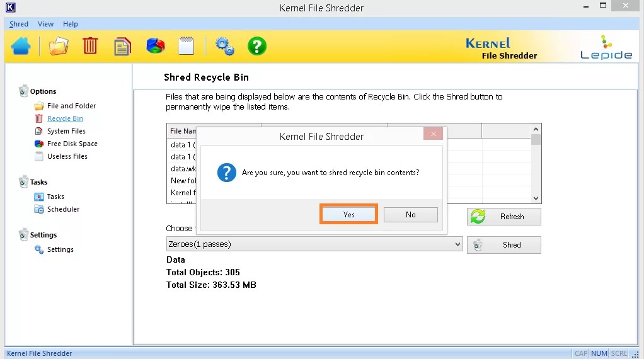Click the Tasks section bin icon
This screenshot has width=644, height=359.
(23, 182)
